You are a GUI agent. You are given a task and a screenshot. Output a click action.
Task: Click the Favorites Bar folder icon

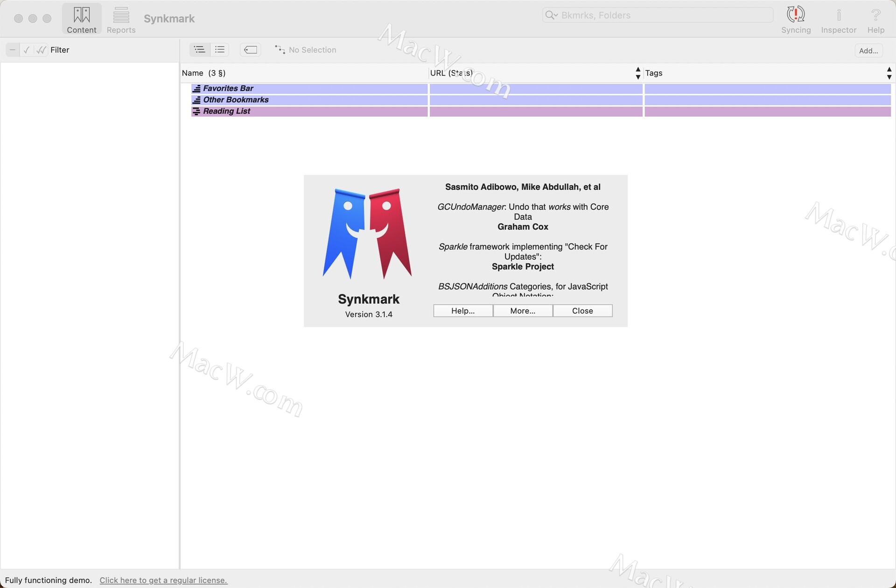click(x=196, y=89)
